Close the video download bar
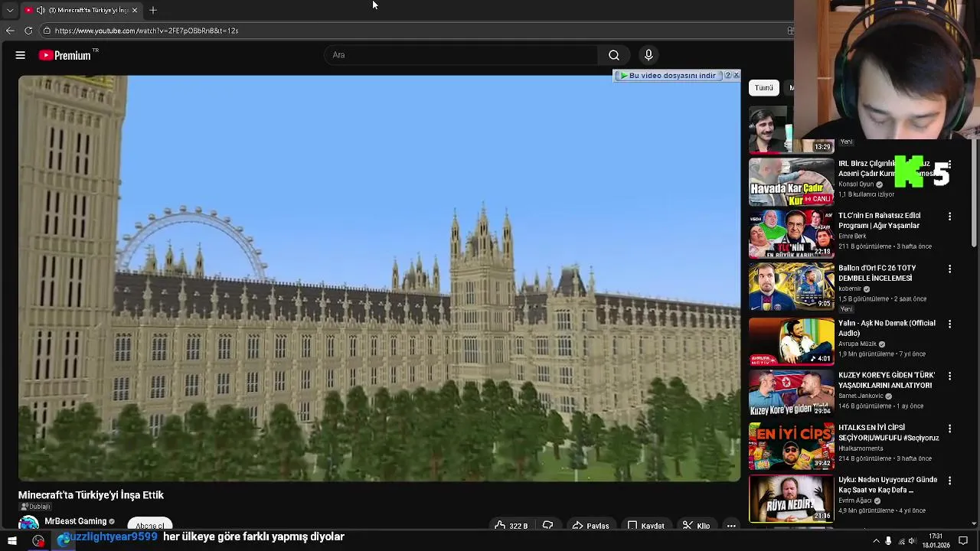The image size is (980, 551). 737,75
